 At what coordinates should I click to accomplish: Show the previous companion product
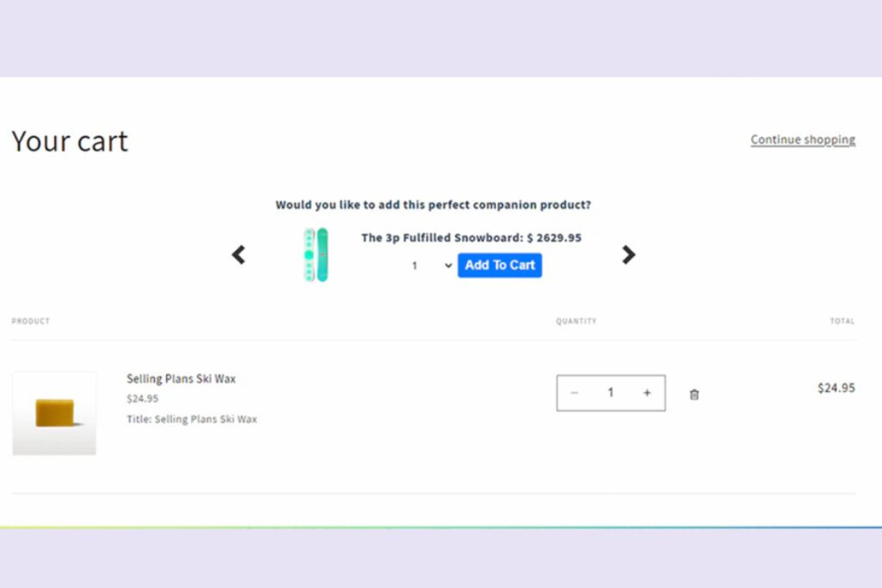point(239,255)
